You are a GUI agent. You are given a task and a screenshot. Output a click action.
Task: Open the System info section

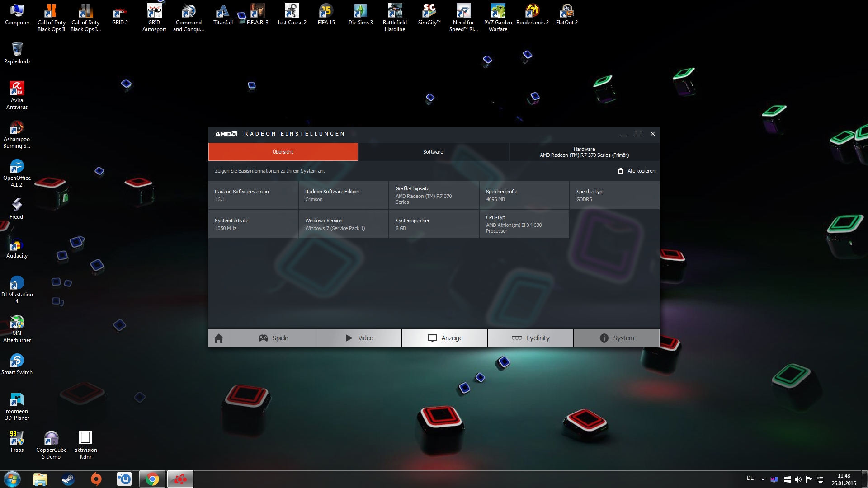(x=616, y=338)
